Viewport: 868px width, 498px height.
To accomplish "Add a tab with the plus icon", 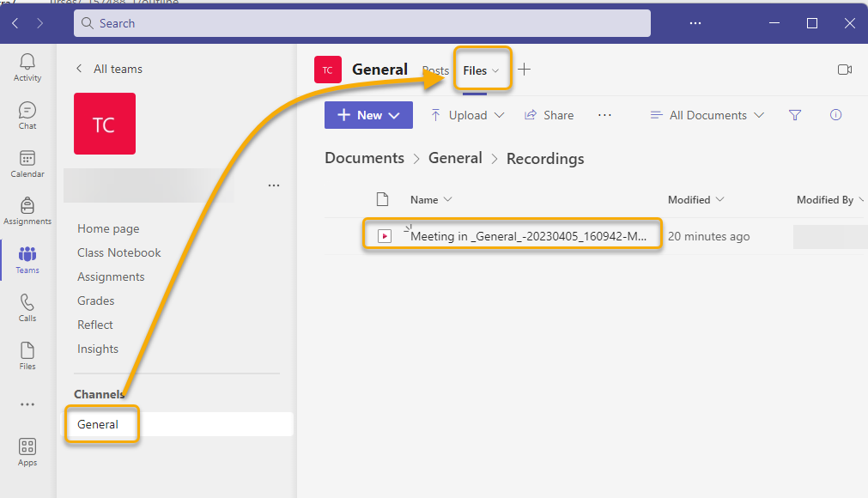I will tap(524, 70).
